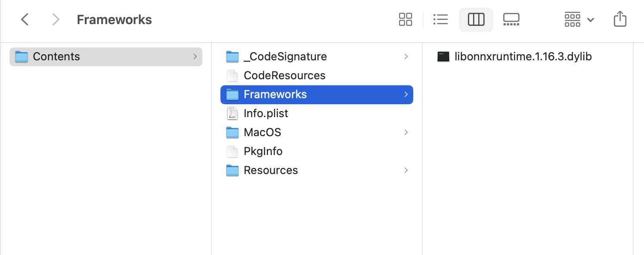Viewport: 644px width, 255px height.
Task: Expand the MacOS folder chevron
Action: point(406,132)
